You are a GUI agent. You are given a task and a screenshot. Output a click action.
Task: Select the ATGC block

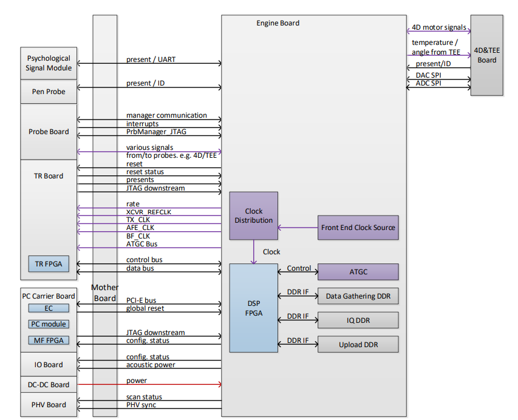coord(358,272)
